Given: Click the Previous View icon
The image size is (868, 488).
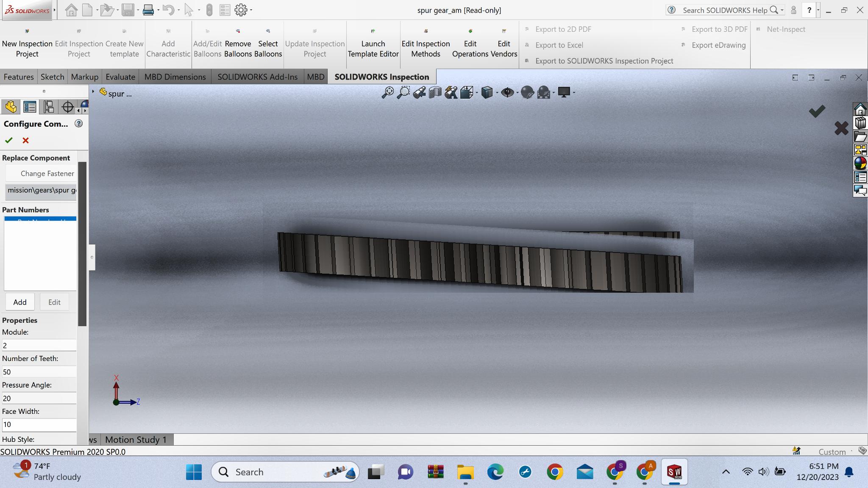Looking at the screenshot, I should tap(419, 92).
